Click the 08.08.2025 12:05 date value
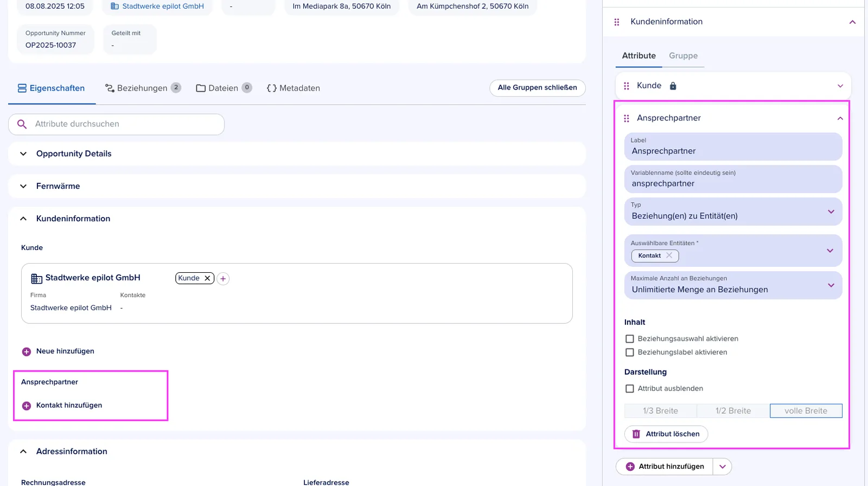 [55, 6]
